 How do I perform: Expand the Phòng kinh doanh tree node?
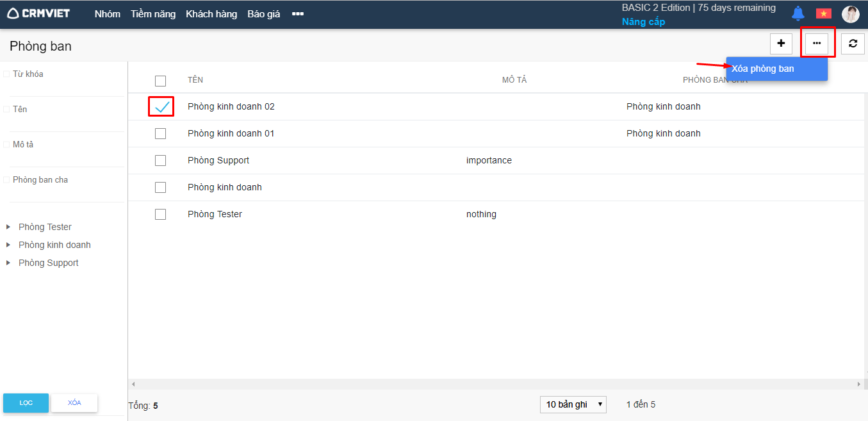(8, 245)
